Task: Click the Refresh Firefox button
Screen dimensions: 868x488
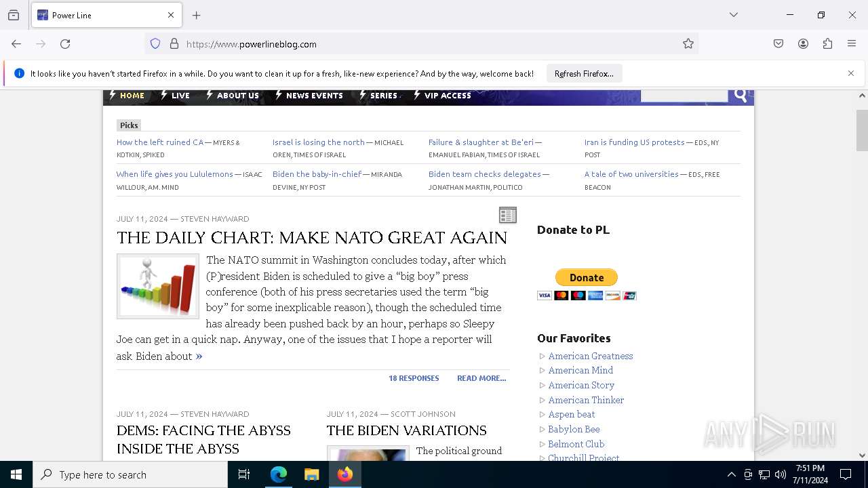Action: (x=584, y=73)
